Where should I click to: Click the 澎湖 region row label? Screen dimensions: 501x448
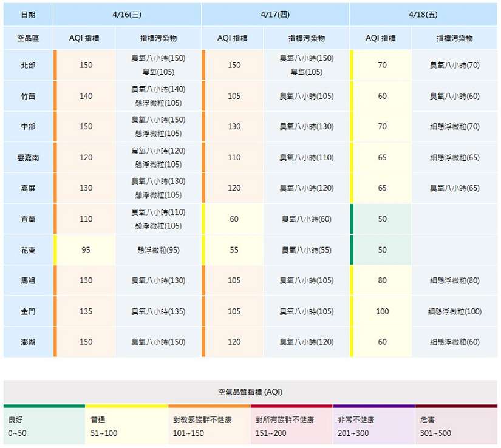[28, 342]
